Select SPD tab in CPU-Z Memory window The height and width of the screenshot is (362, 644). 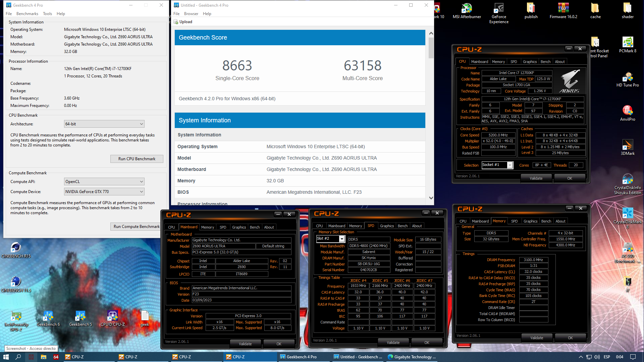(514, 221)
